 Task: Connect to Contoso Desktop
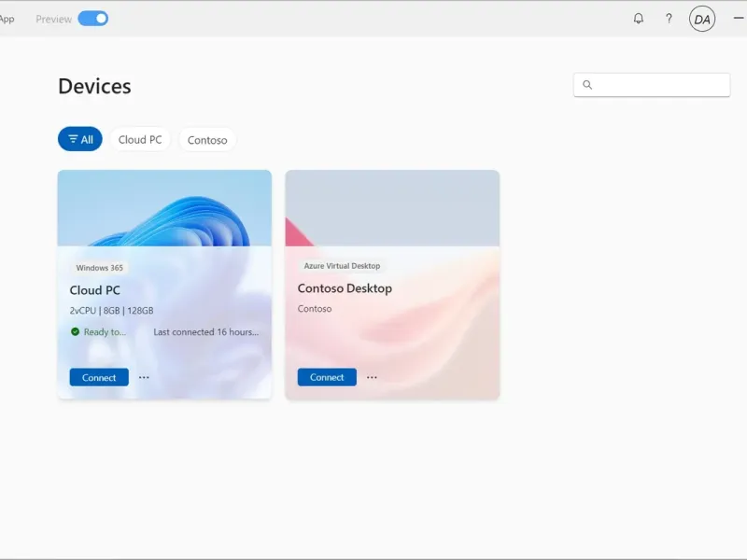[x=327, y=377]
